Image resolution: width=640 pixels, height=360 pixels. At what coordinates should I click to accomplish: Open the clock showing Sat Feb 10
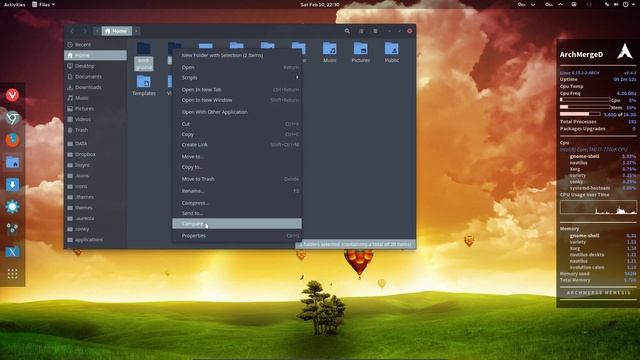tap(320, 4)
